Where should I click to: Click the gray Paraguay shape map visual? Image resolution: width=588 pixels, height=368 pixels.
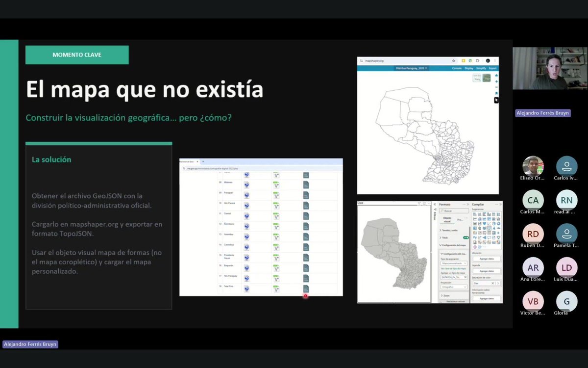394,254
